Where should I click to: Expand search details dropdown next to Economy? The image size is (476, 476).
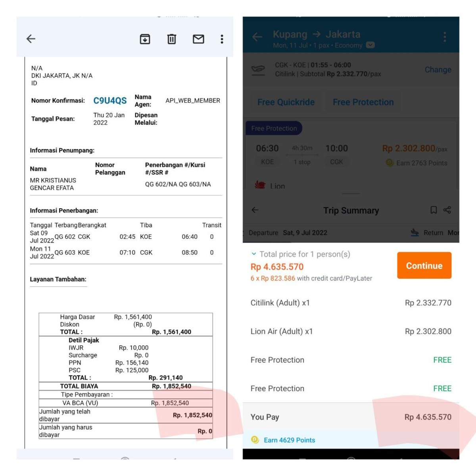(x=370, y=45)
